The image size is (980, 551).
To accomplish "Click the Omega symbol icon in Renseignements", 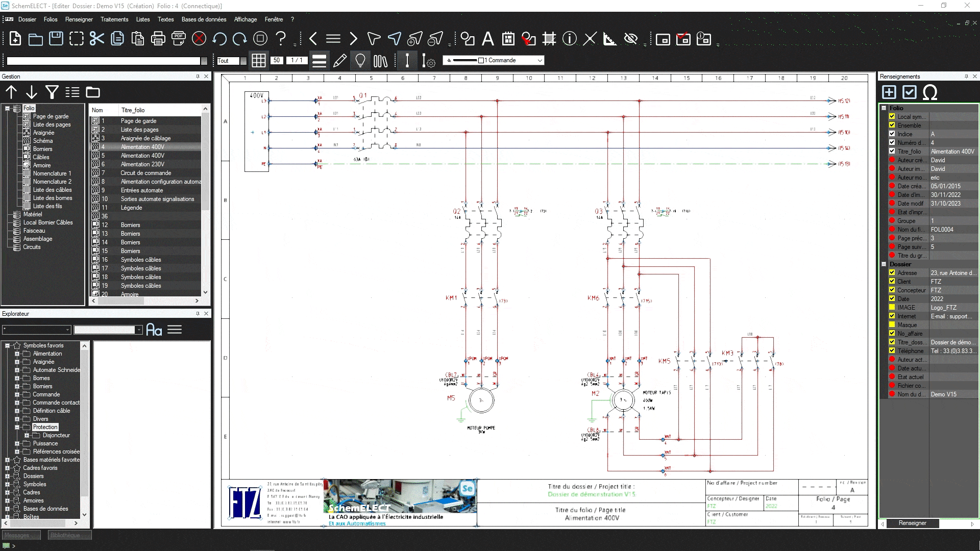I will [930, 92].
